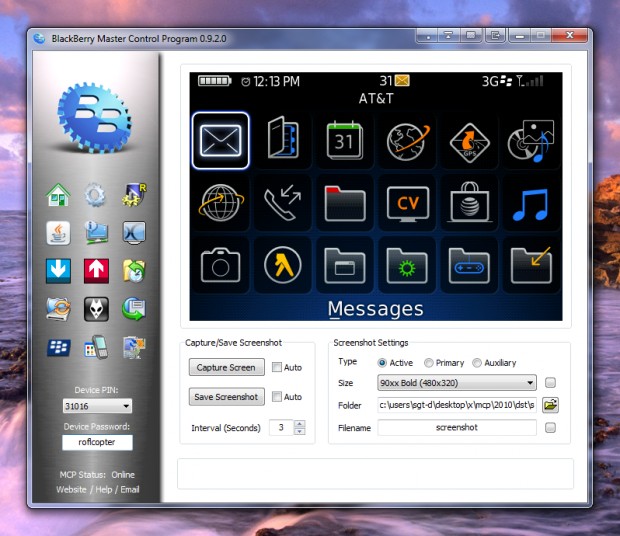Click the downloads folder with yellow arrow
The width and height of the screenshot is (620, 536).
(x=532, y=265)
